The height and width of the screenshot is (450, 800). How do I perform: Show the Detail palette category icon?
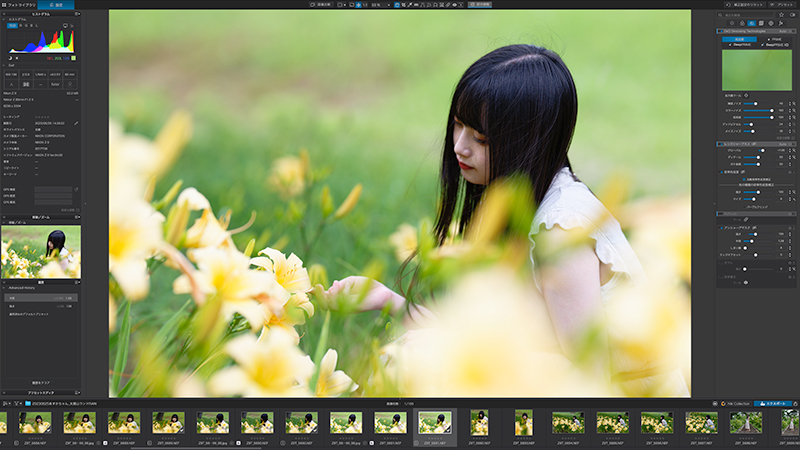[x=752, y=23]
